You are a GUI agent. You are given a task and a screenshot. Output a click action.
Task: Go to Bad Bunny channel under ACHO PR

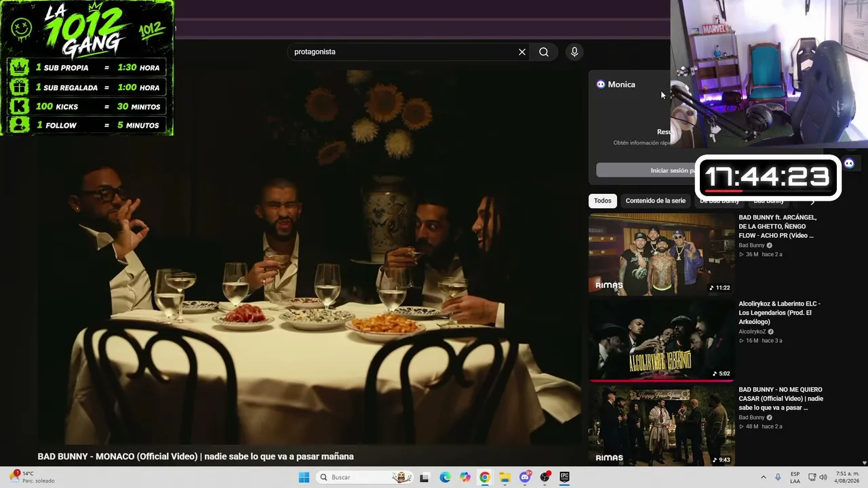tap(751, 245)
